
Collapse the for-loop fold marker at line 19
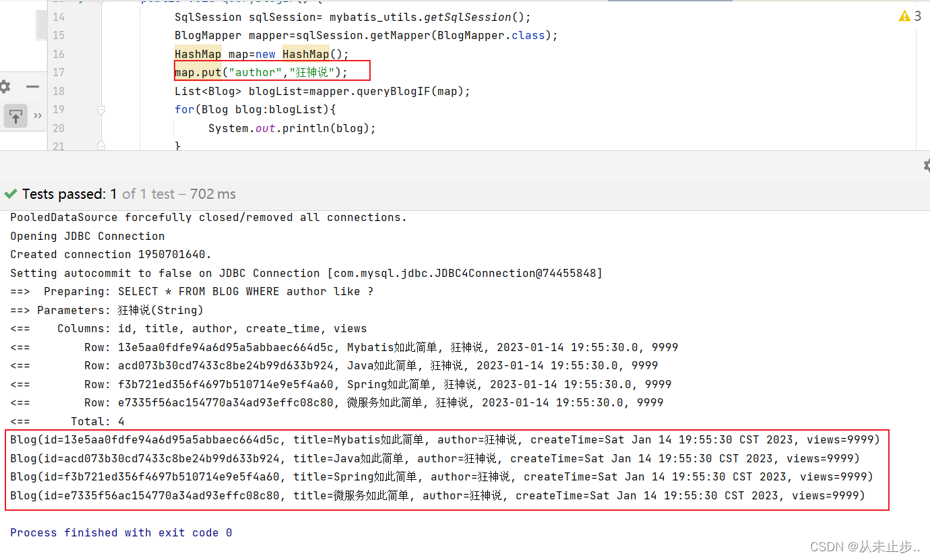[100, 109]
